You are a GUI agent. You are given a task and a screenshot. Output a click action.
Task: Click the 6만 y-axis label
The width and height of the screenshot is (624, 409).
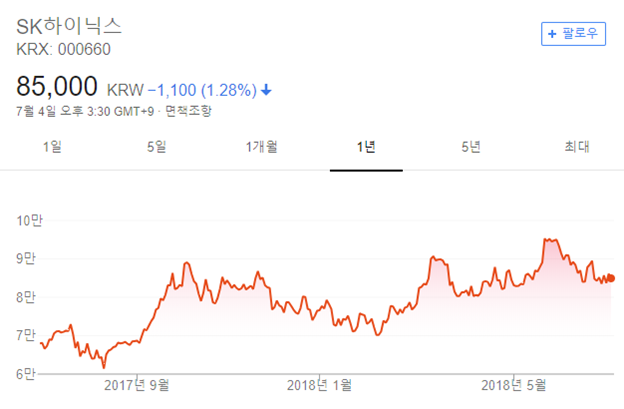click(x=26, y=374)
